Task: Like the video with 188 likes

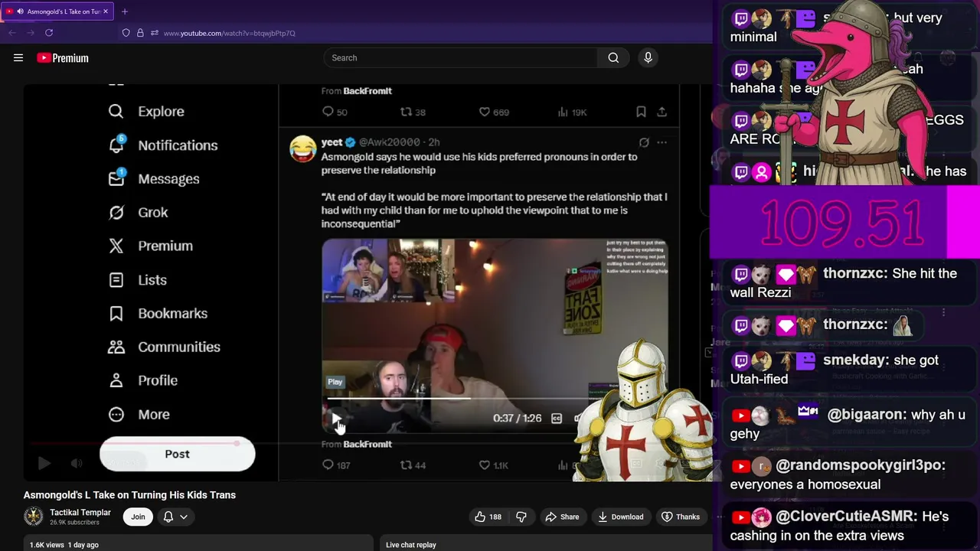Action: (x=488, y=517)
